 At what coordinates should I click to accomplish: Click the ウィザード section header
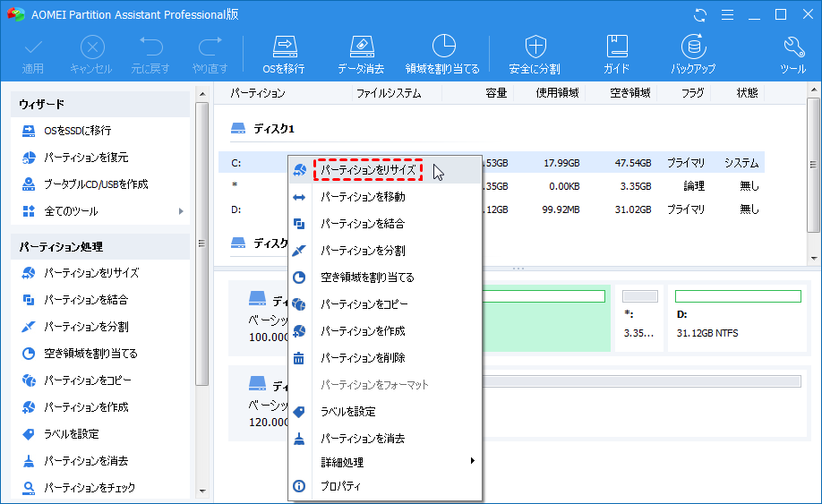coord(99,104)
